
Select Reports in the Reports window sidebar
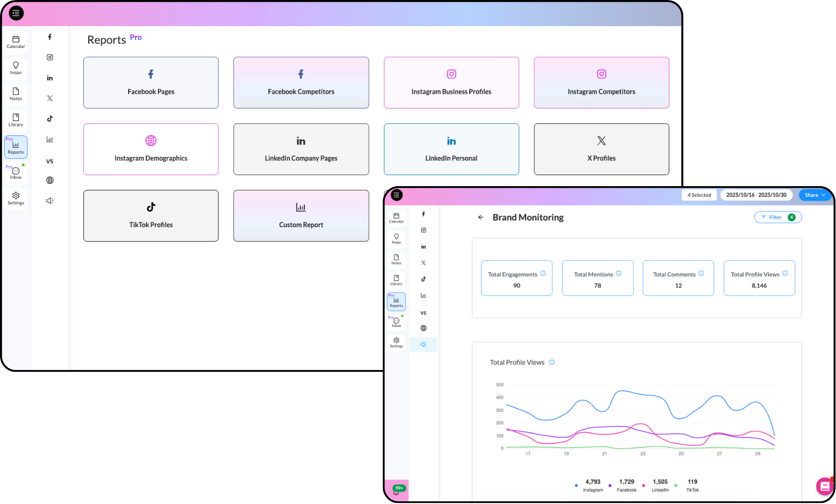[16, 147]
